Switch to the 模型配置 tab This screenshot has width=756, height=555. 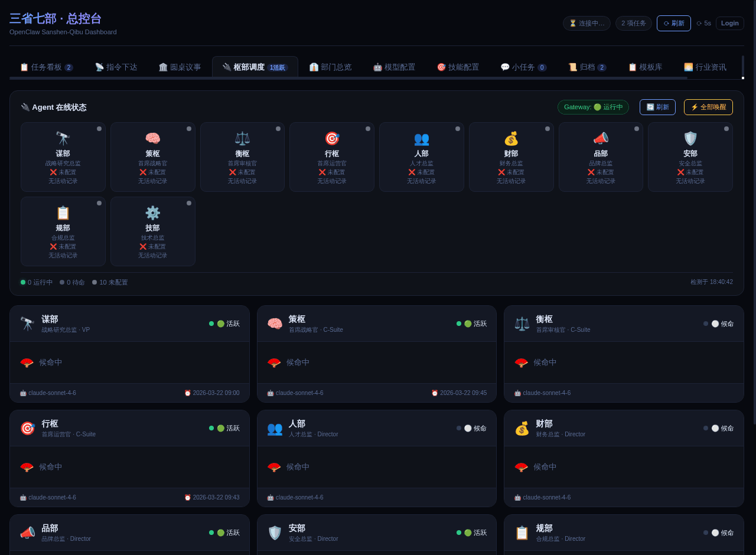click(394, 67)
